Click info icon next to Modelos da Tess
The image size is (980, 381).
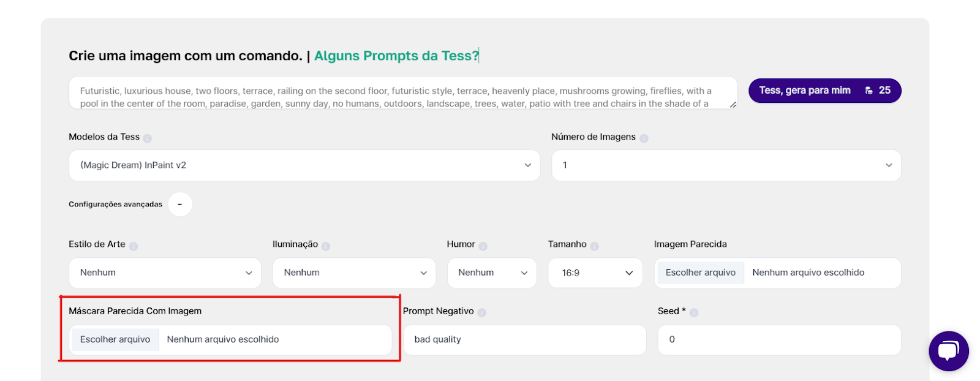coord(148,138)
